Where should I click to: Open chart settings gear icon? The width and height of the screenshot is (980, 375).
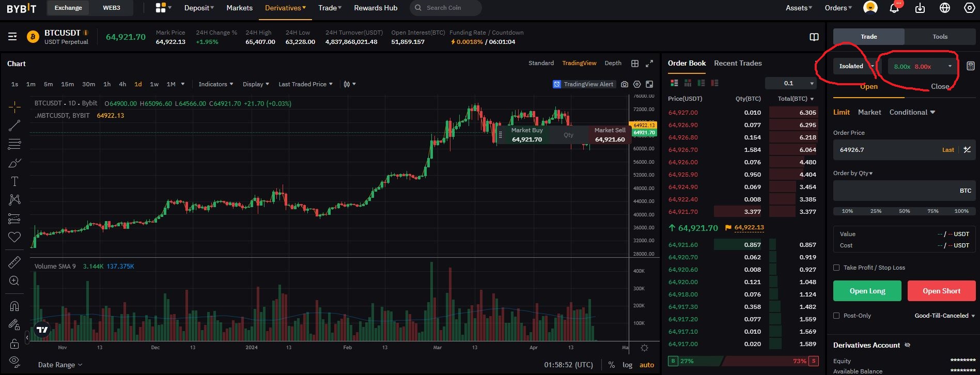click(637, 84)
